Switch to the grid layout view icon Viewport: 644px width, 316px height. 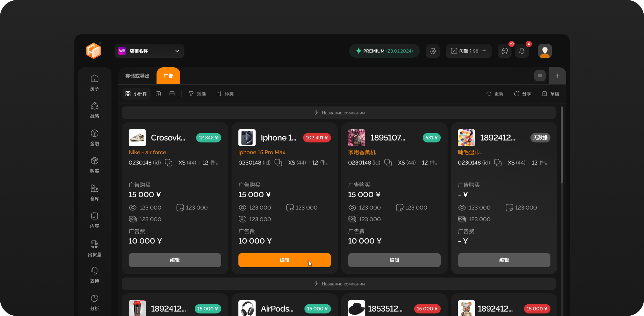[x=158, y=94]
